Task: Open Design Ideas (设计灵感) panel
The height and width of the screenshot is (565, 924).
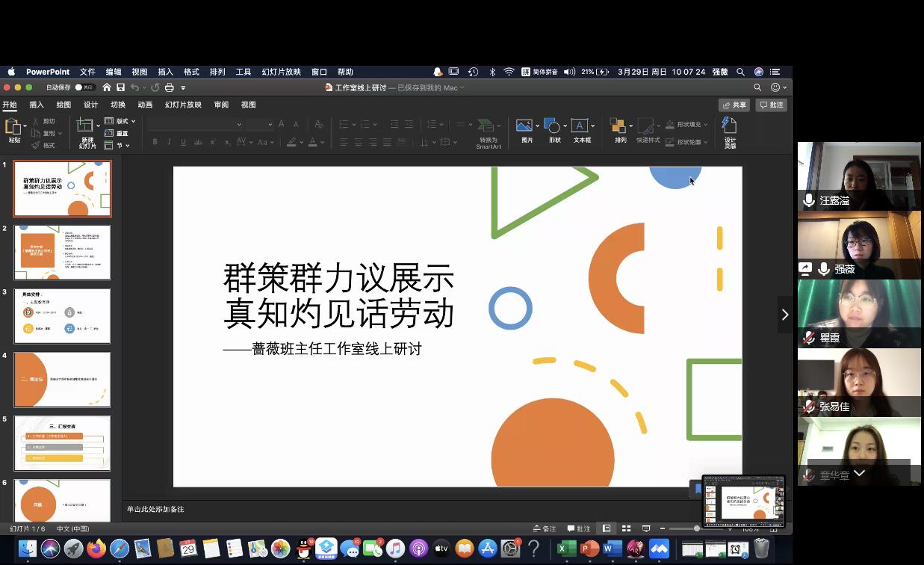Action: click(x=729, y=130)
